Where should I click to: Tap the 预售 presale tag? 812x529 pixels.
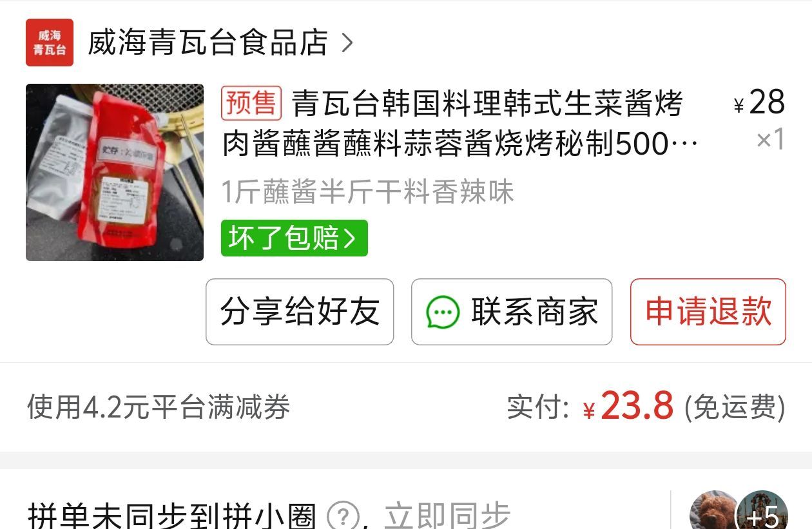click(x=251, y=103)
